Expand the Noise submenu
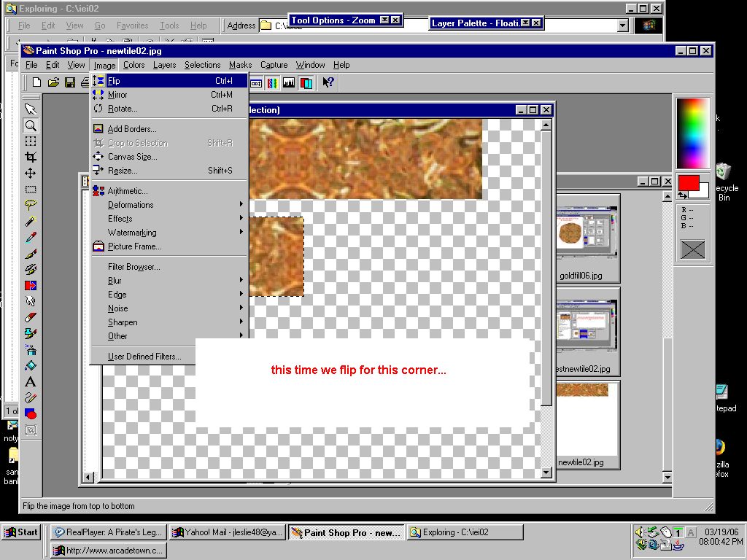747x560 pixels. click(169, 308)
